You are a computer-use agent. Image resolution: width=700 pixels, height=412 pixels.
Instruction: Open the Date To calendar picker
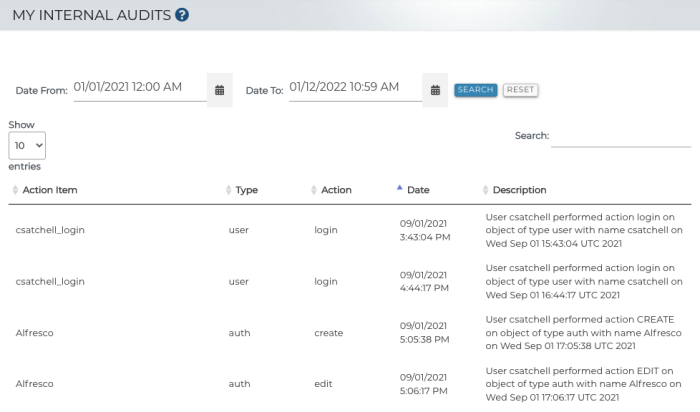coord(435,90)
